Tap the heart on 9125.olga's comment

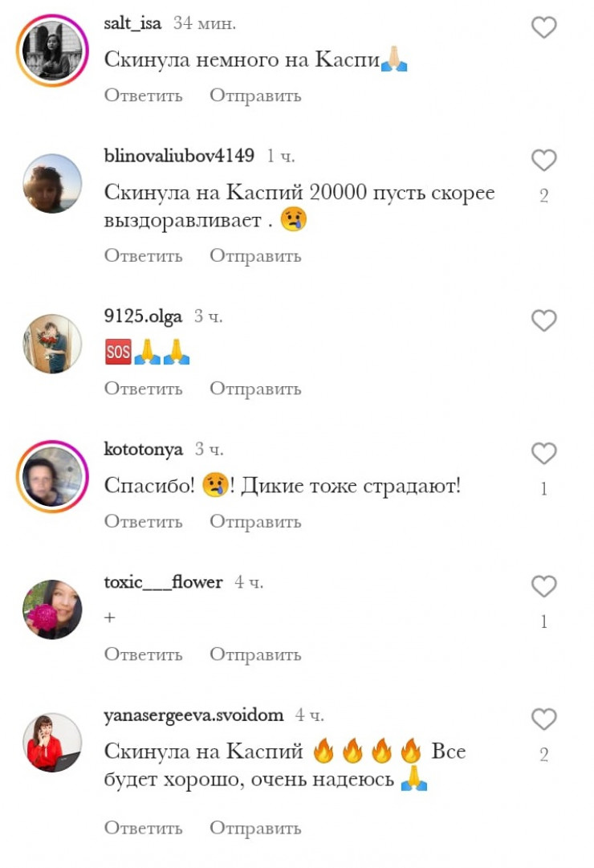tap(543, 320)
